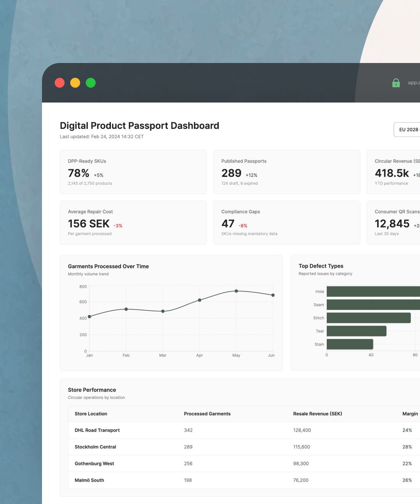Click the +5% change indicator
Viewport: 420px width, 504px height.
click(98, 175)
